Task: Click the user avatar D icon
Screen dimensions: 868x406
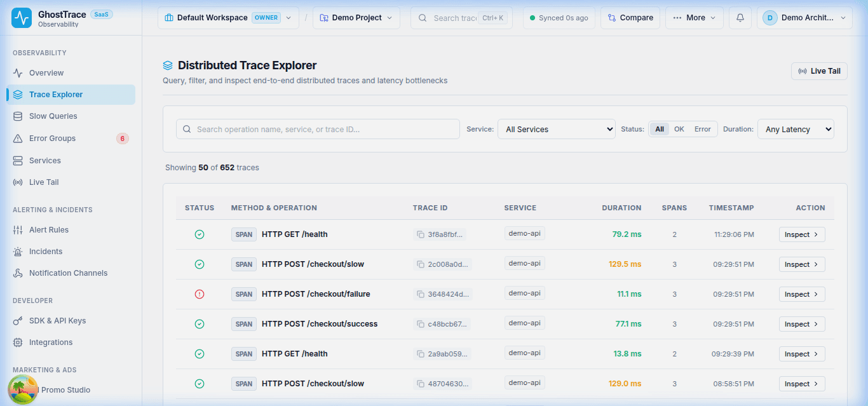Action: pyautogui.click(x=770, y=18)
